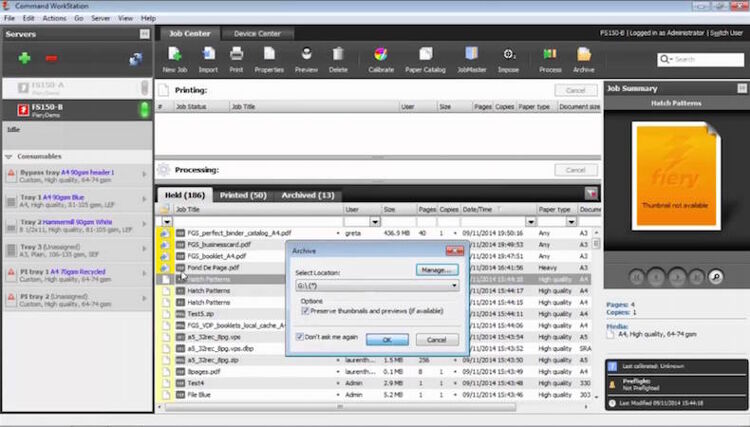Click the job list filter icon
The width and height of the screenshot is (750, 427).
(x=591, y=193)
